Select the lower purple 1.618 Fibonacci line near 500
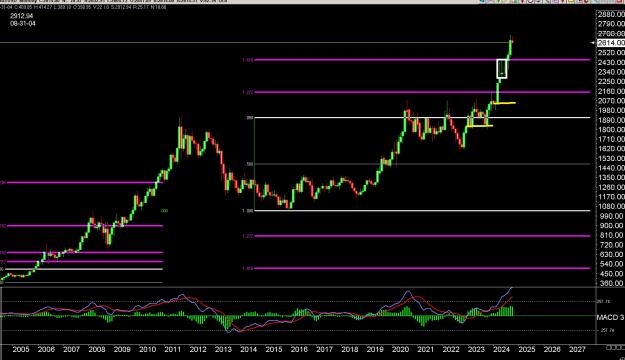Screen dimensions: 625x360 [422, 268]
